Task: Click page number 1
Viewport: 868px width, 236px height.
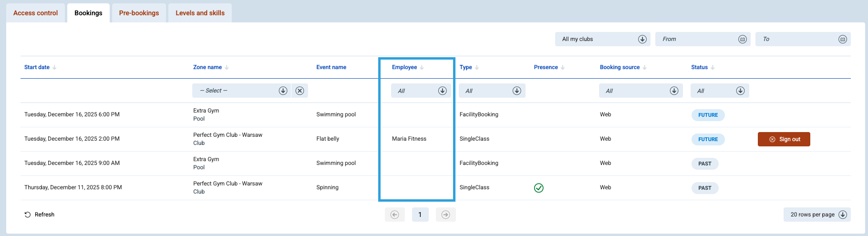Action: point(420,215)
